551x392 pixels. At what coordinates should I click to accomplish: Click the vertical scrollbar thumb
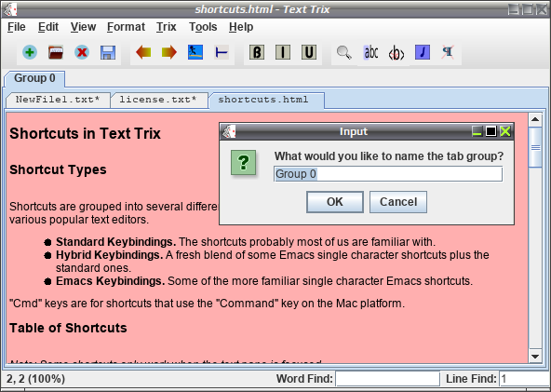[x=535, y=147]
